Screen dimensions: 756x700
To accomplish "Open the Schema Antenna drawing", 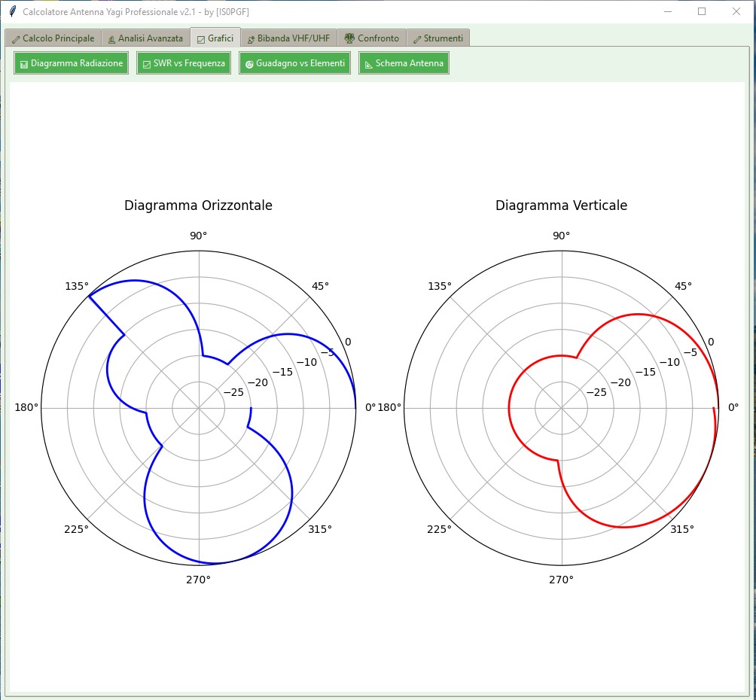I will click(404, 63).
